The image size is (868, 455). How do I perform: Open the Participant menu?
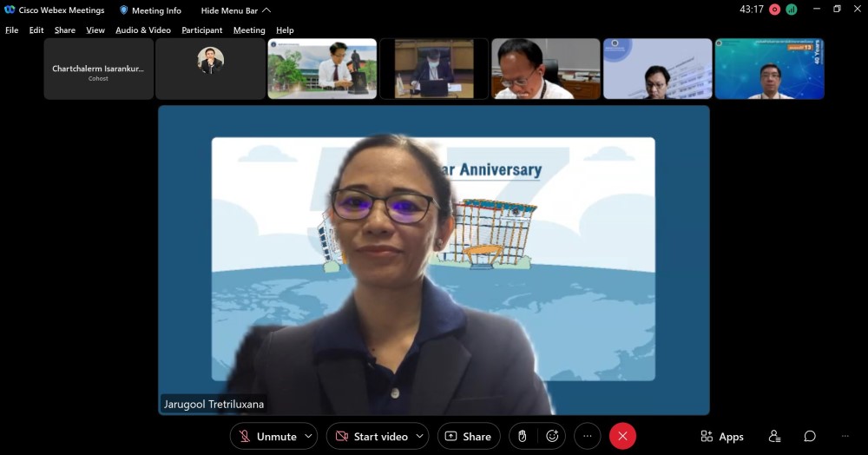pos(201,30)
